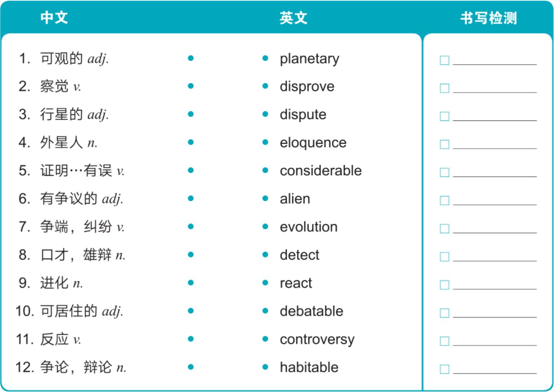The width and height of the screenshot is (554, 392).
Task: Click the dot before the word debatable
Action: click(x=266, y=311)
